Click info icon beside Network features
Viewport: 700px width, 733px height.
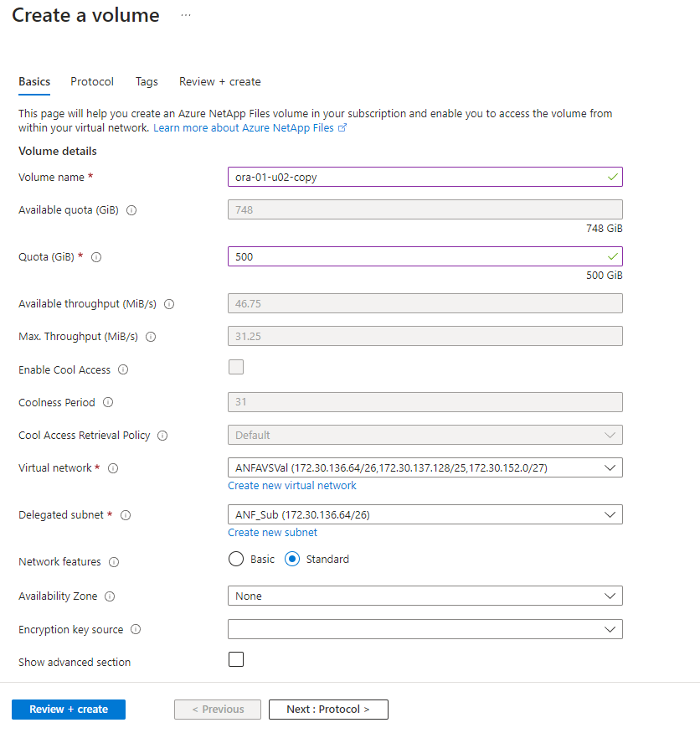[x=114, y=562]
